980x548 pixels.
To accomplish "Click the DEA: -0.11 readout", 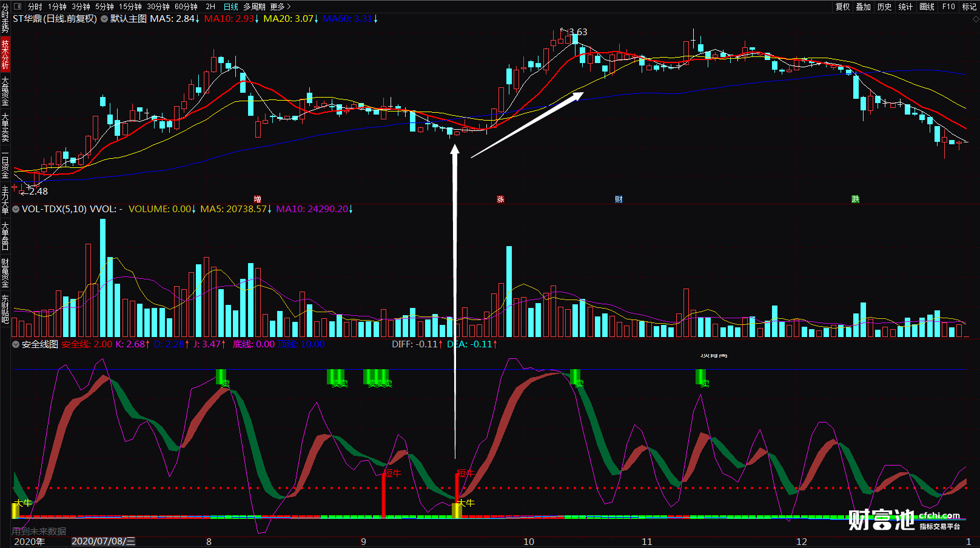I will point(472,344).
